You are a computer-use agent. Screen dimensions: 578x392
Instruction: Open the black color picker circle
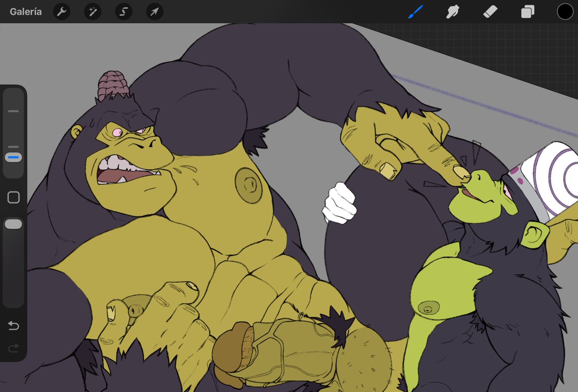click(x=565, y=12)
